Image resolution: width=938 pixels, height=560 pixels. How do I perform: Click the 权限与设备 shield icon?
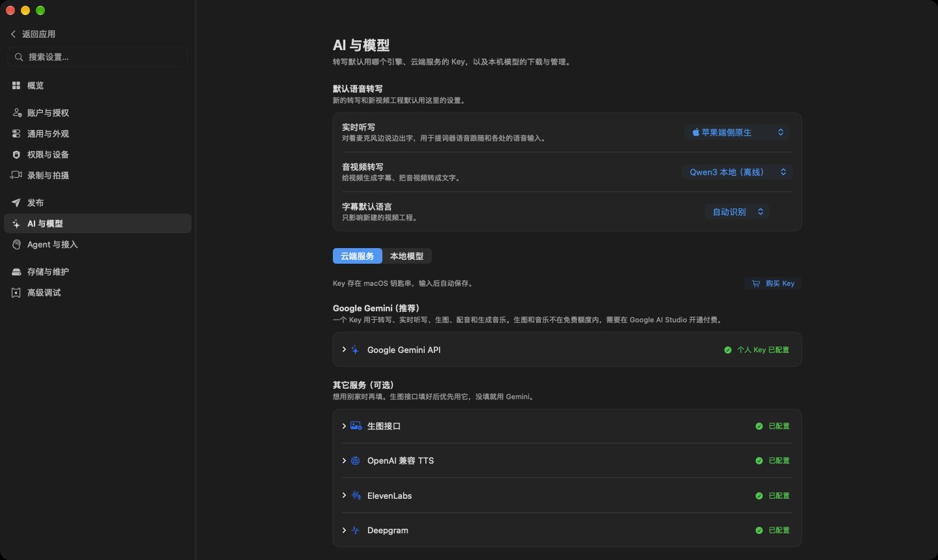[x=16, y=154]
